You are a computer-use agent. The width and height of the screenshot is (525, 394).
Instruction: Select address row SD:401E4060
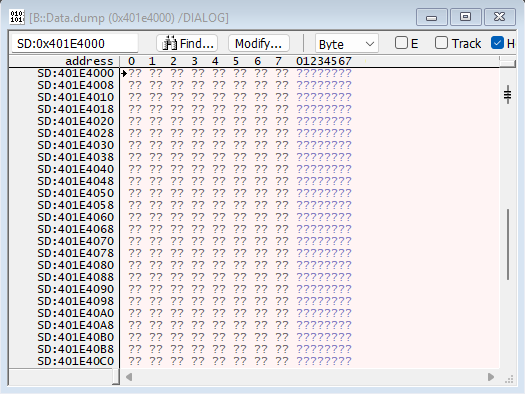click(x=76, y=217)
